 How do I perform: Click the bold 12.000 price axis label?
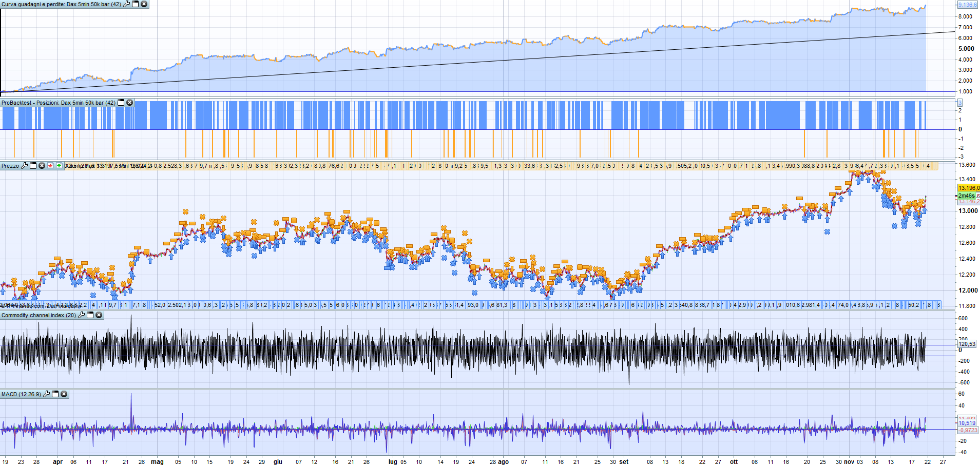click(968, 290)
